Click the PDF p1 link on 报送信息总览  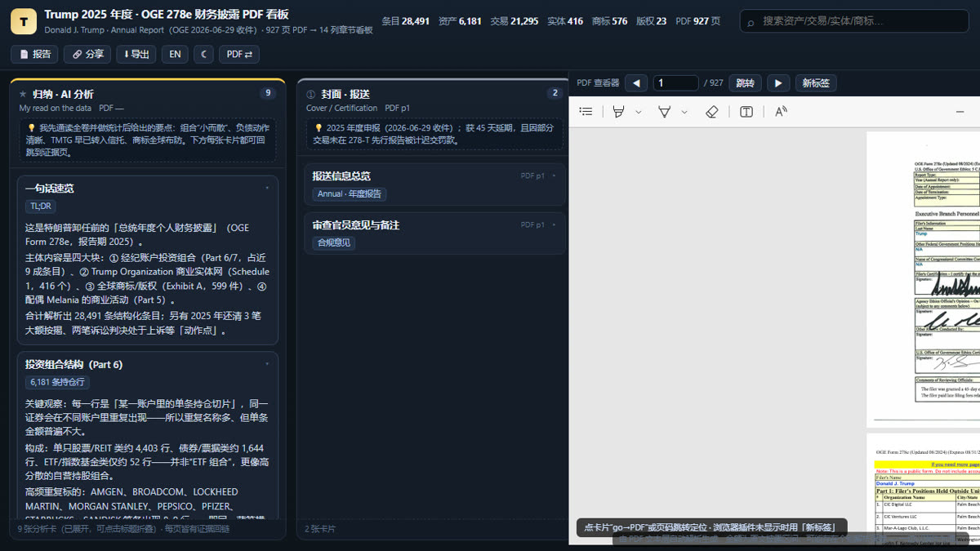[532, 176]
